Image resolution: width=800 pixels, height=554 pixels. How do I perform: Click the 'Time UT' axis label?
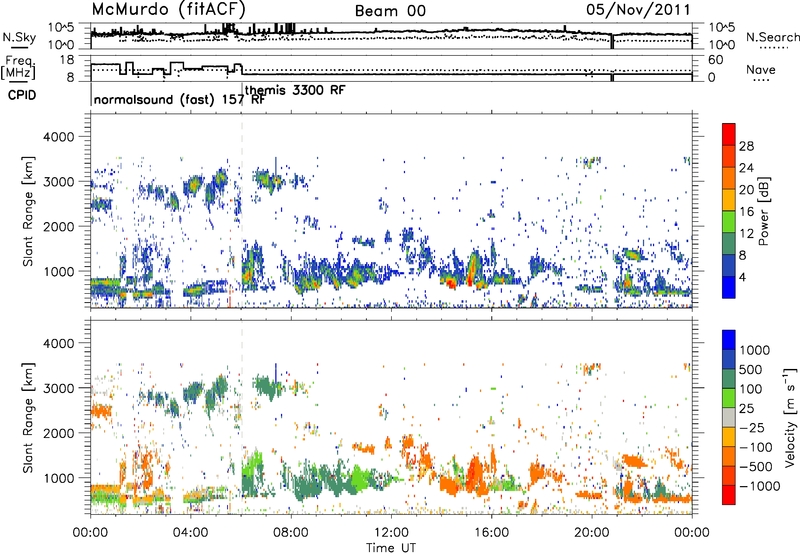(x=391, y=547)
